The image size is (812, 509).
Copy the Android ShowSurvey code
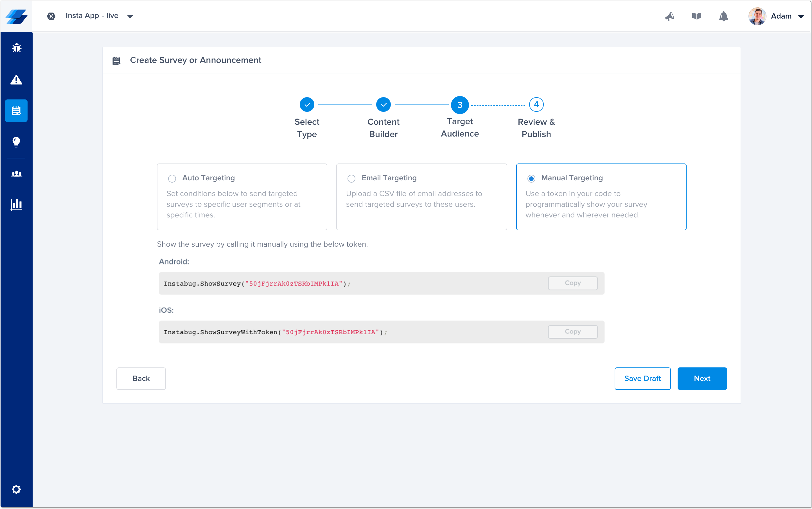point(572,283)
